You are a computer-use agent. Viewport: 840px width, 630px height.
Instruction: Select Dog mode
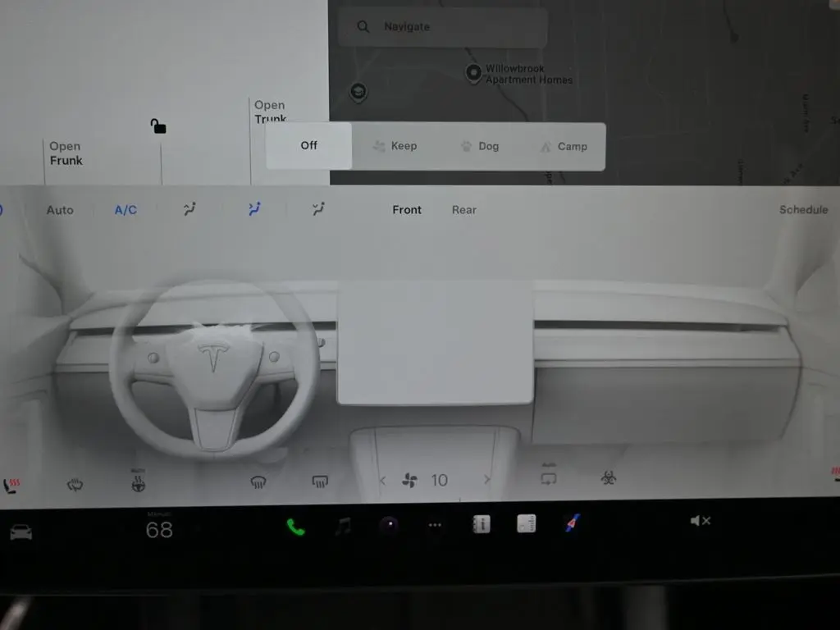(480, 146)
